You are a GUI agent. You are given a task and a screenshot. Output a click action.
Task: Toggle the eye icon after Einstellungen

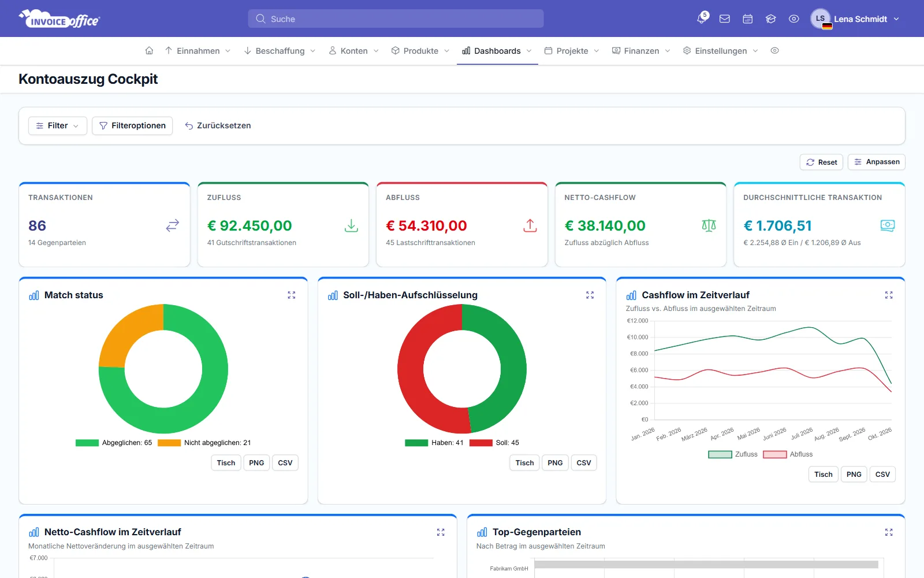775,51
